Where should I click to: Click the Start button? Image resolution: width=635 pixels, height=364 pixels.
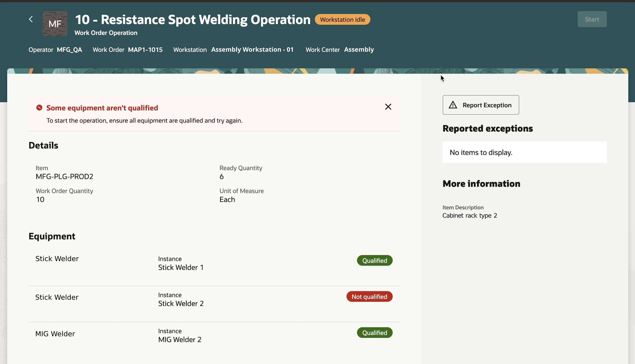tap(592, 19)
